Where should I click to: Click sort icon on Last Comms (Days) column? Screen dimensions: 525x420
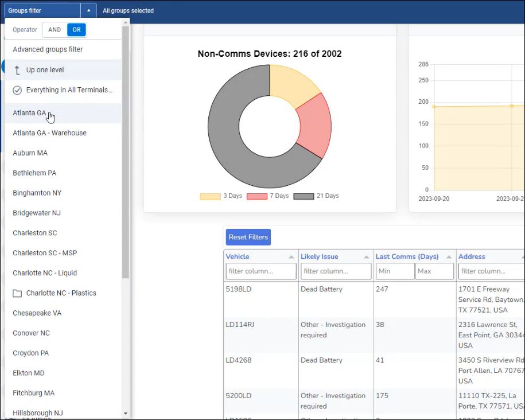click(449, 257)
